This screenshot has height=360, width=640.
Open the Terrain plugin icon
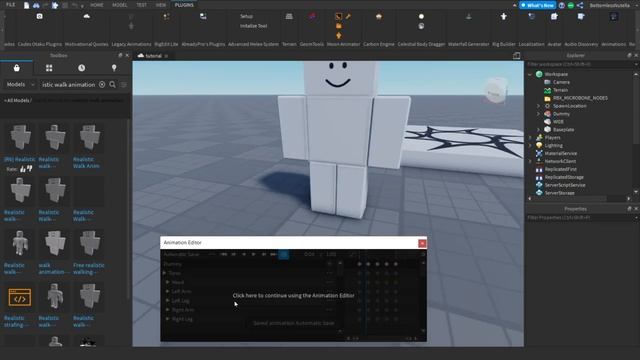pos(289,16)
